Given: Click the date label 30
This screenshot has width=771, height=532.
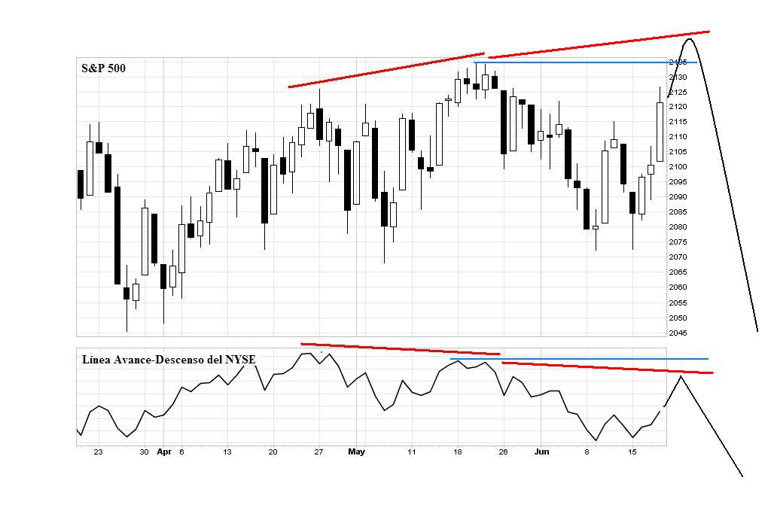Looking at the screenshot, I should click(144, 452).
